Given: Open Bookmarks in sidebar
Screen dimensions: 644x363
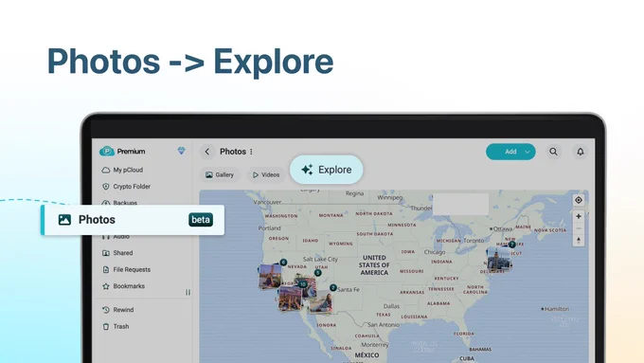Looking at the screenshot, I should tap(129, 285).
